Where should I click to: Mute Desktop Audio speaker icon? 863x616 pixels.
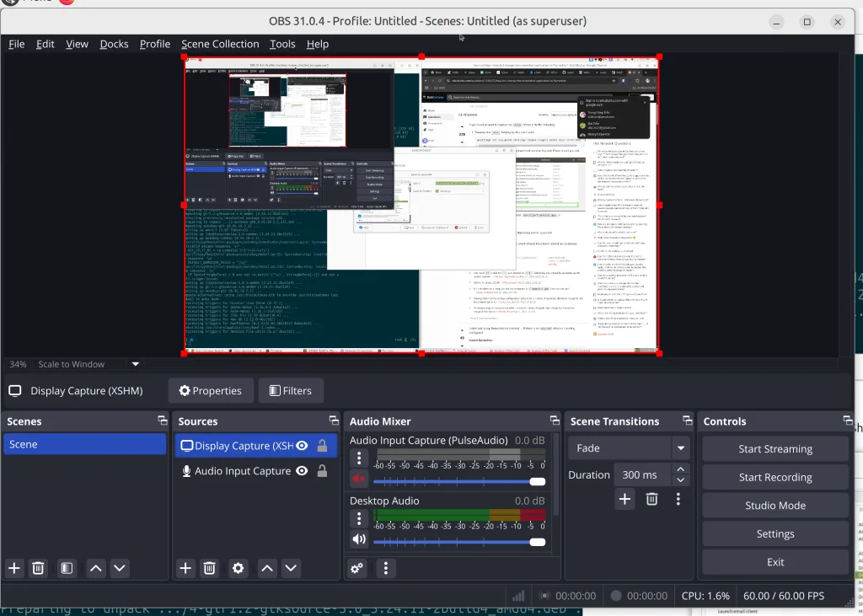pyautogui.click(x=359, y=539)
